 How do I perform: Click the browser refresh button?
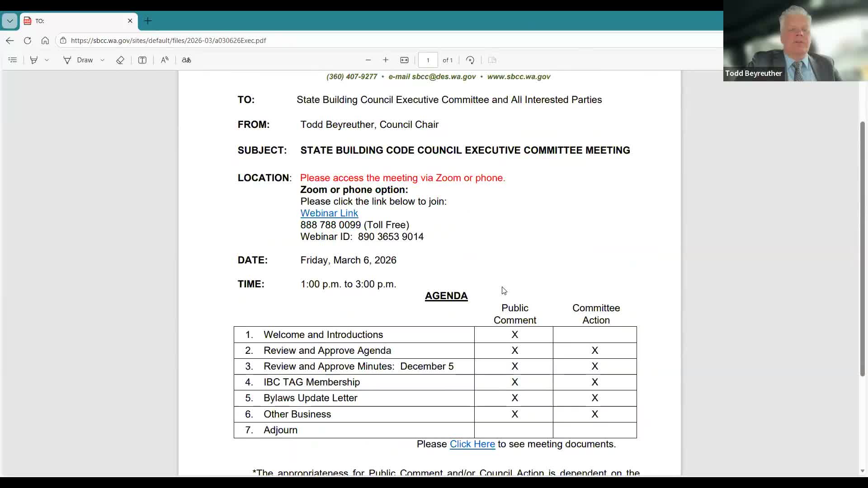coord(28,41)
